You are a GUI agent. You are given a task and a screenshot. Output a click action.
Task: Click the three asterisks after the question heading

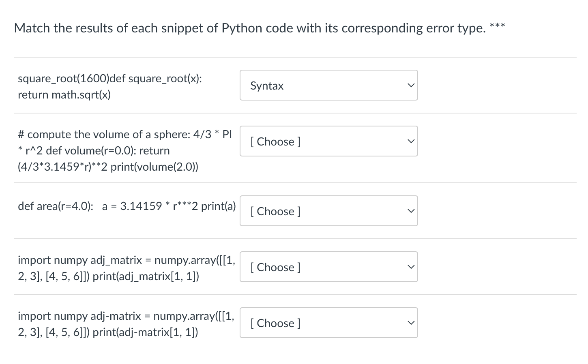coord(498,26)
